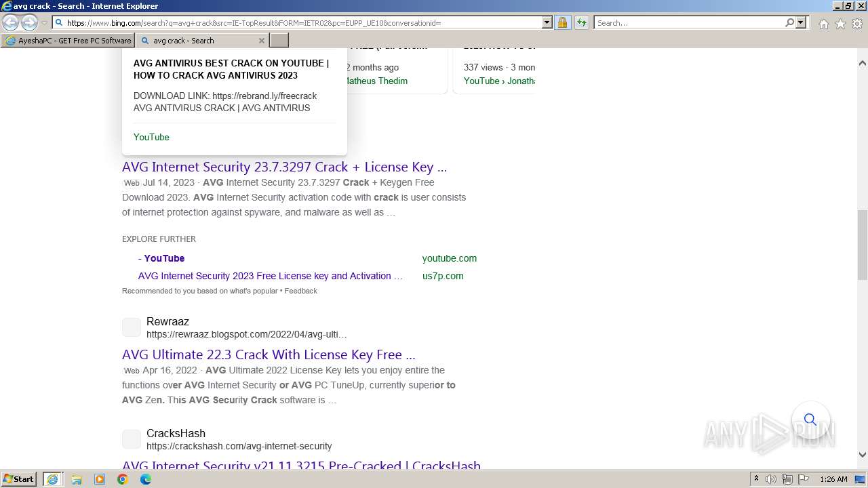
Task: Open AVG Ultimate 22.3 Crack With License Key result
Action: 269,354
